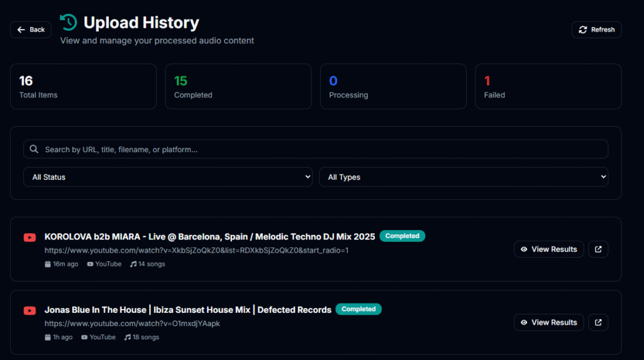Click the 16m ago calendar icon
This screenshot has height=360, width=644.
coord(48,264)
